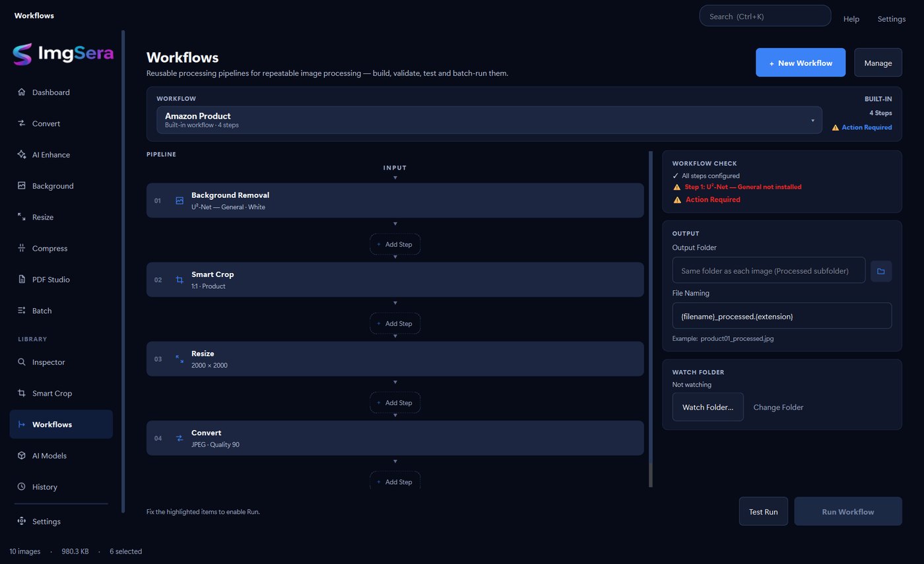Select the Compress icon in sidebar
Screen dimensions: 924x564
point(21,248)
